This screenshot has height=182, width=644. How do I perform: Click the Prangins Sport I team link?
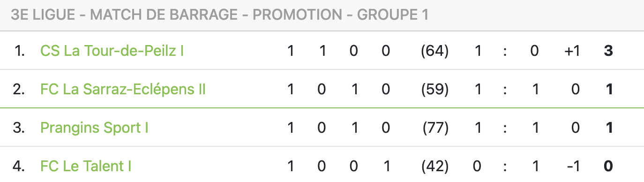(x=94, y=128)
